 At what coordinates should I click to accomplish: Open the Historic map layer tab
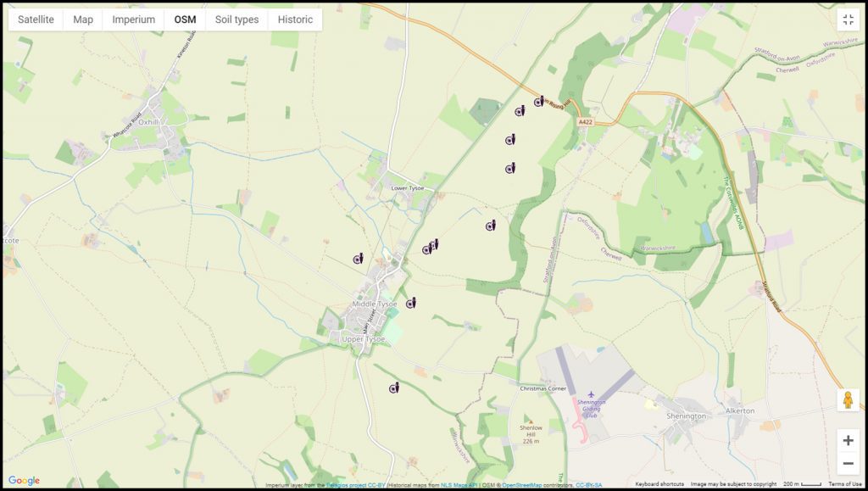coord(294,18)
